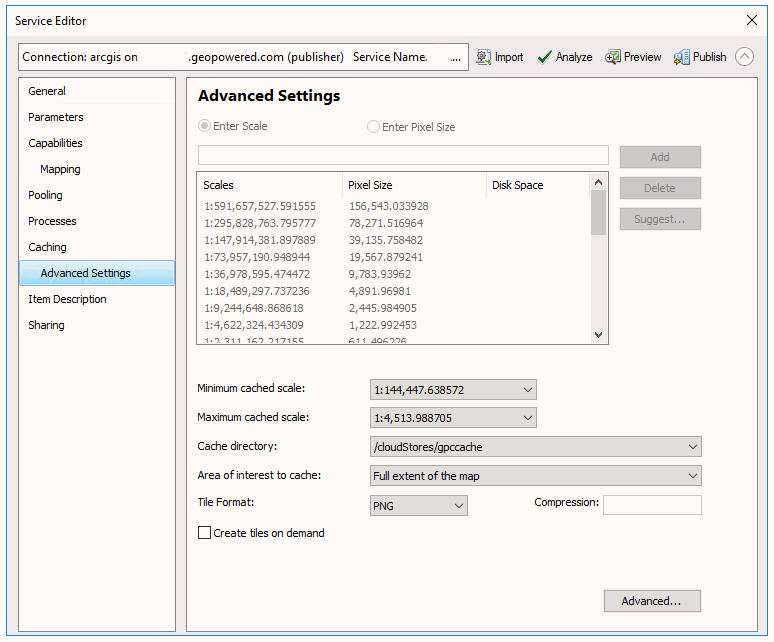Viewport: 774px width, 642px height.
Task: Run Analyze with the green checkmark icon
Action: click(545, 57)
